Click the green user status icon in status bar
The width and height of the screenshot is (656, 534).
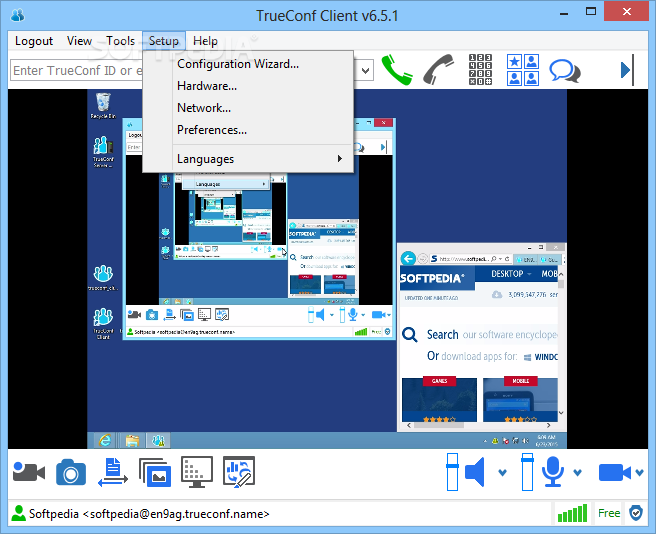coord(18,513)
